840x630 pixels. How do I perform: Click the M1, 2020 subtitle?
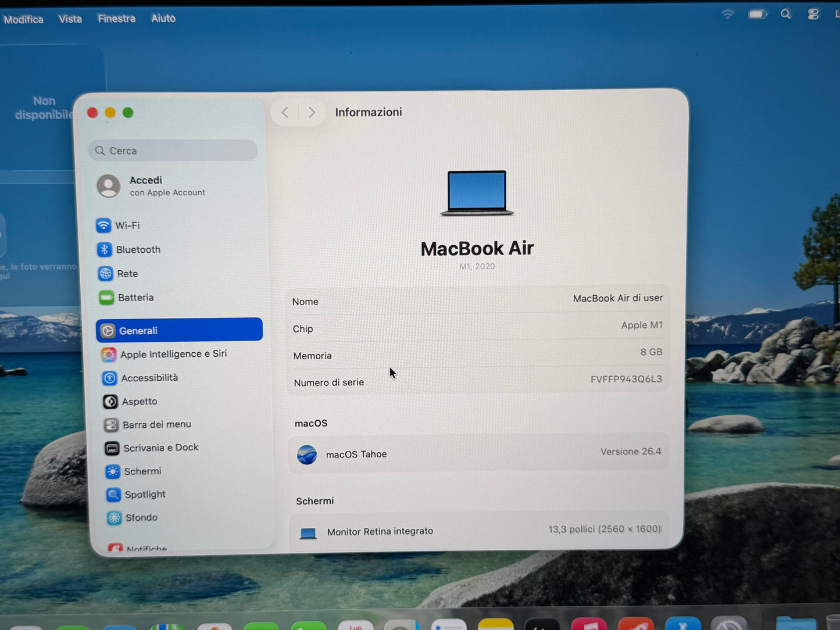pyautogui.click(x=477, y=266)
